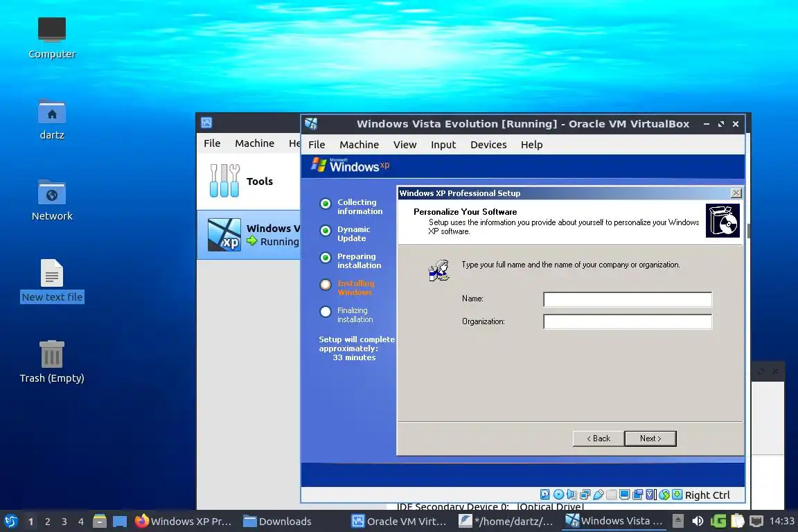
Task: Click the audio icon in VM status bar
Action: point(571,495)
